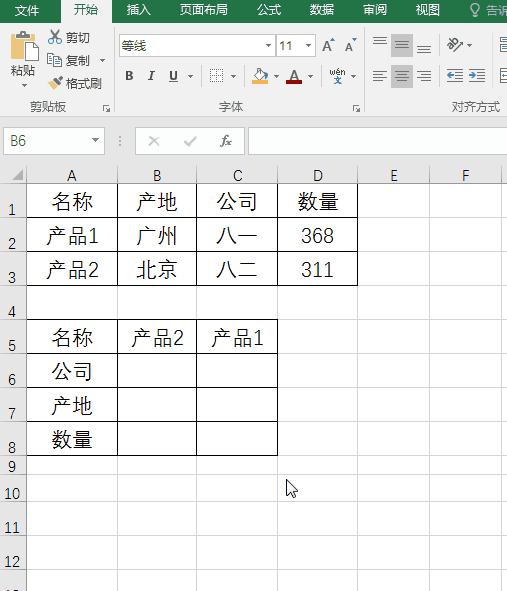Open the font size dropdown
This screenshot has height=591, width=507.
(308, 46)
